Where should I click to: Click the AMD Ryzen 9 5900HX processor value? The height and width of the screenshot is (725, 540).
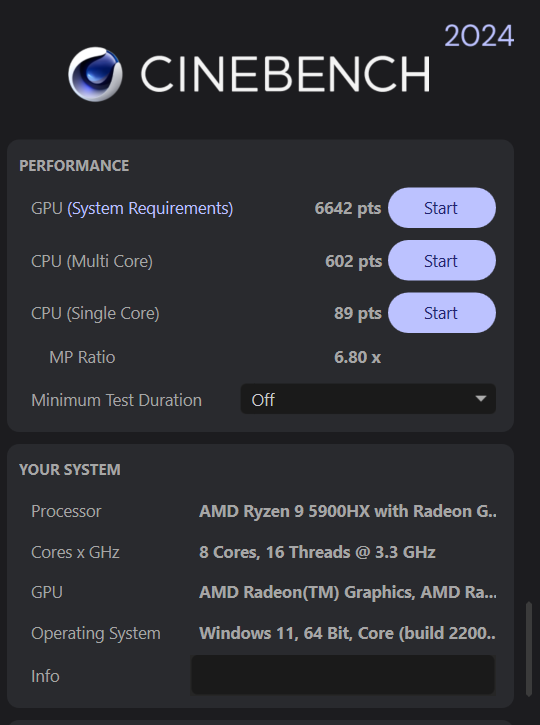[x=348, y=511]
